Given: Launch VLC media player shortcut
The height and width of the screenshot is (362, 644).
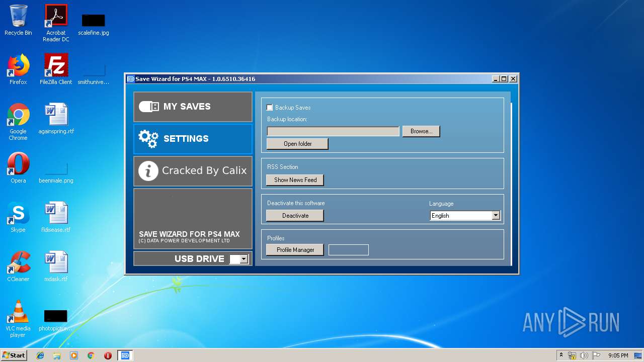Looking at the screenshot, I should 18,319.
